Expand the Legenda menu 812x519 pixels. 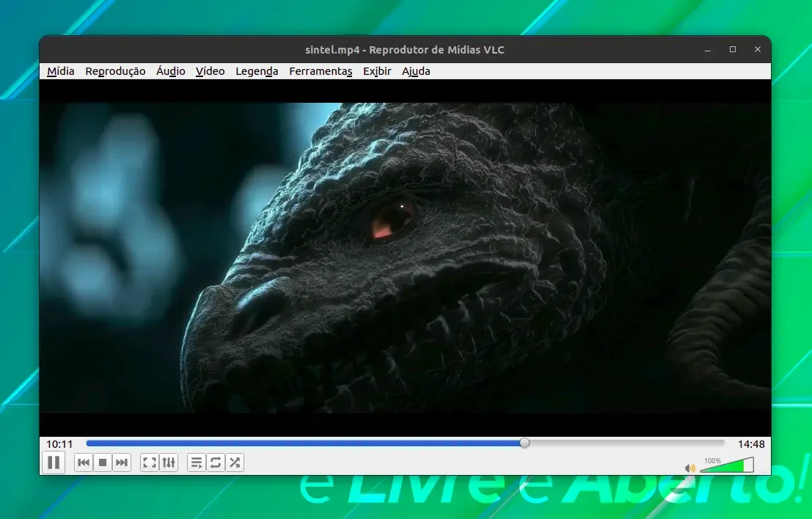257,71
